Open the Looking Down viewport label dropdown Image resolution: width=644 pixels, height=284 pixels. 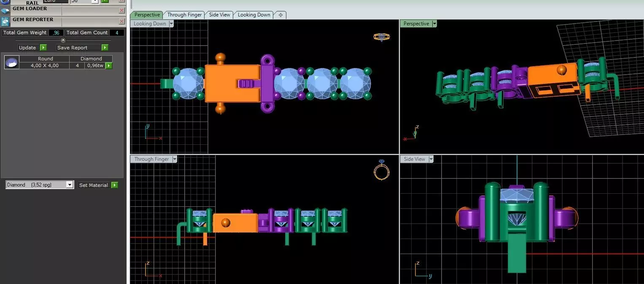171,24
